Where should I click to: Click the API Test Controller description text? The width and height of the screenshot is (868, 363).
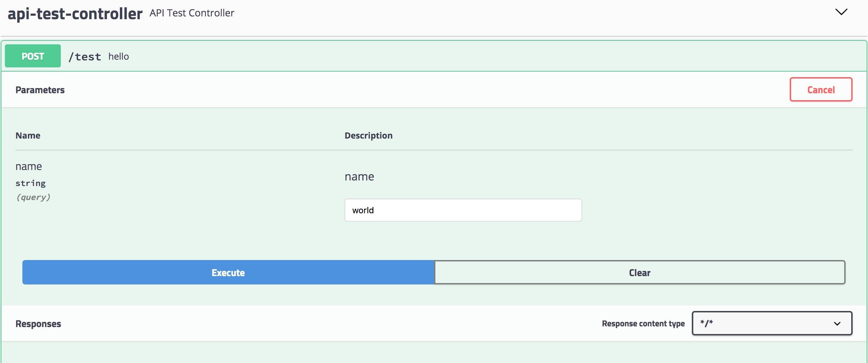point(192,13)
